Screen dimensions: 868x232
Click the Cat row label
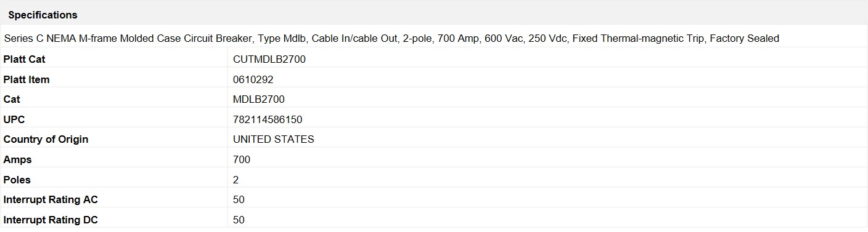pyautogui.click(x=12, y=99)
